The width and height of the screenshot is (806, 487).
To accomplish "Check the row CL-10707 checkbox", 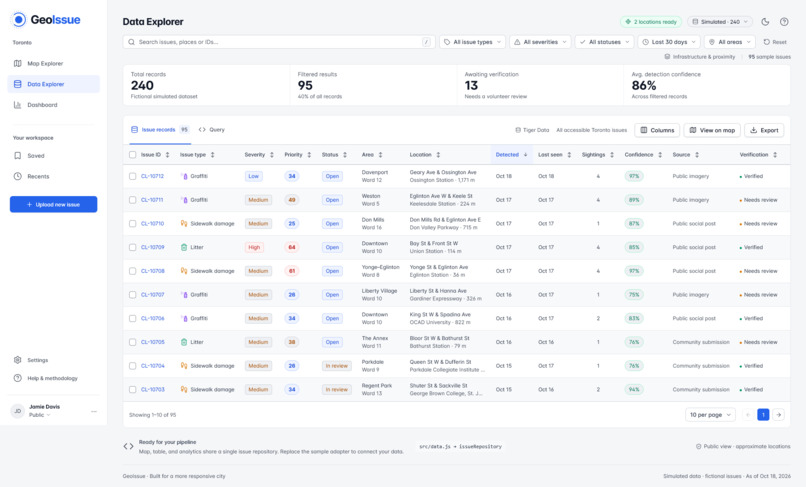I will click(132, 295).
